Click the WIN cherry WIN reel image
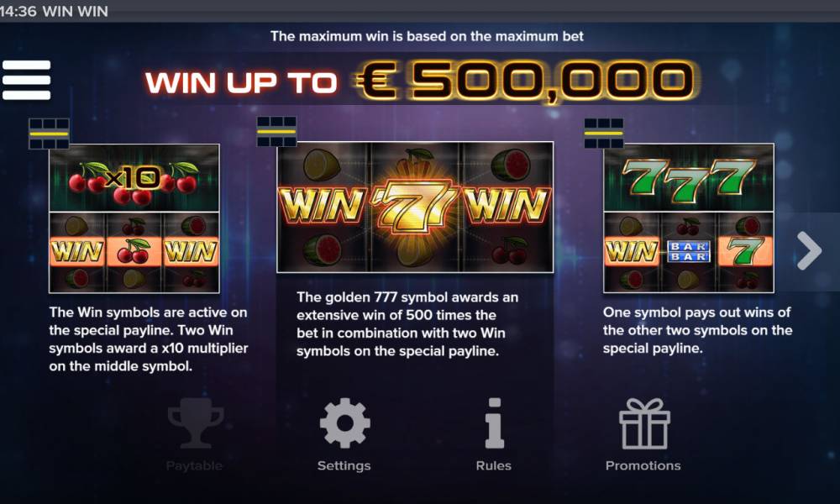Image resolution: width=840 pixels, height=504 pixels. pos(134,252)
